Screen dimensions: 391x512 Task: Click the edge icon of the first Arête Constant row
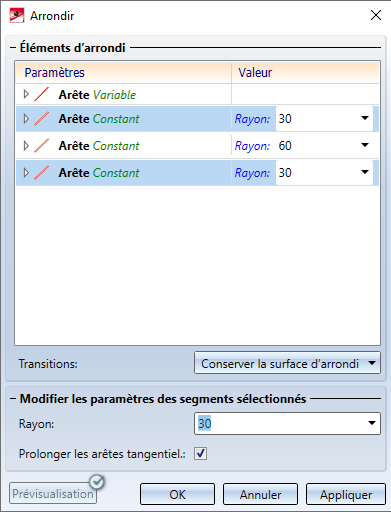(x=42, y=119)
